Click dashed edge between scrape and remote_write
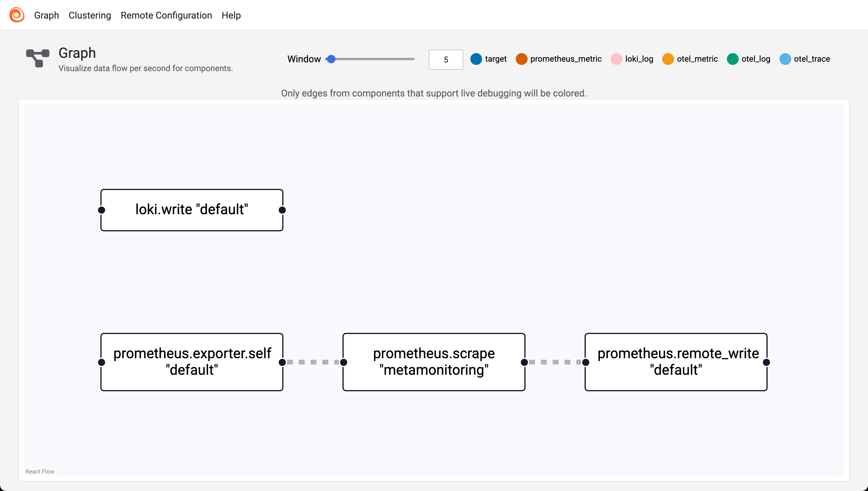This screenshot has width=868, height=491. pyautogui.click(x=555, y=362)
